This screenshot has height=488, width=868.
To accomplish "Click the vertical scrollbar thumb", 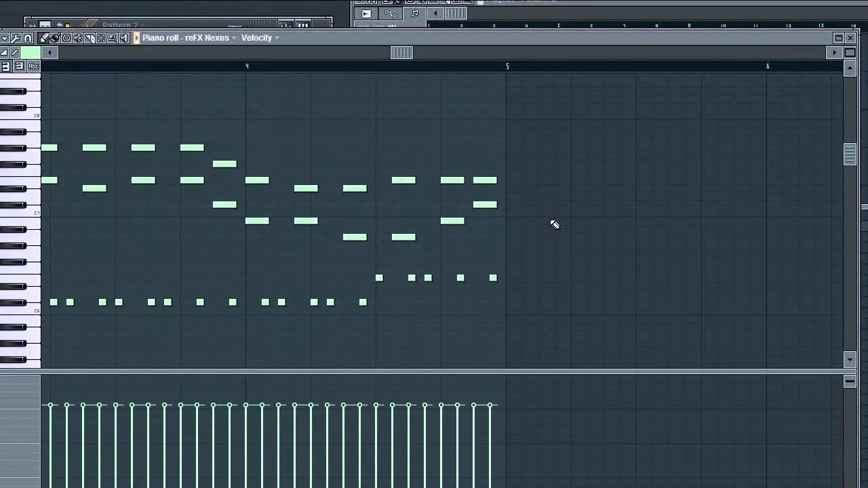I will click(850, 155).
